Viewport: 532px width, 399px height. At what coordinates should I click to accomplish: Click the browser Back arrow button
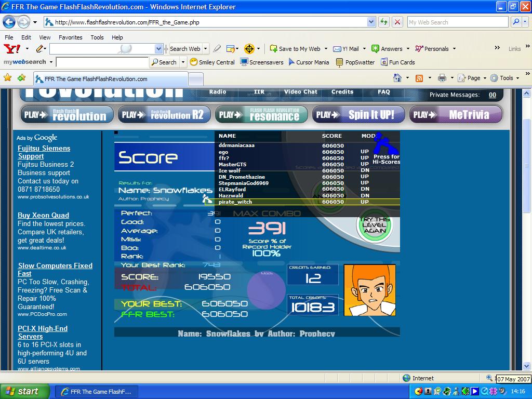(9, 22)
